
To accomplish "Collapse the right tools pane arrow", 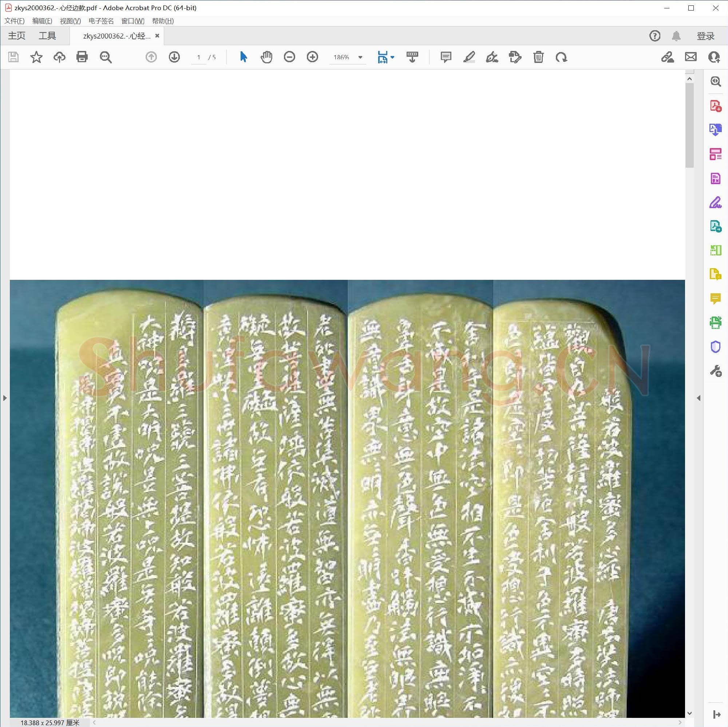I will click(699, 398).
